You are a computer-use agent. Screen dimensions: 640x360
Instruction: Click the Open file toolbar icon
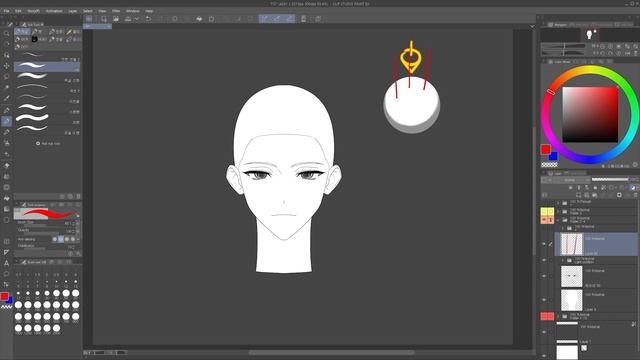[116, 19]
